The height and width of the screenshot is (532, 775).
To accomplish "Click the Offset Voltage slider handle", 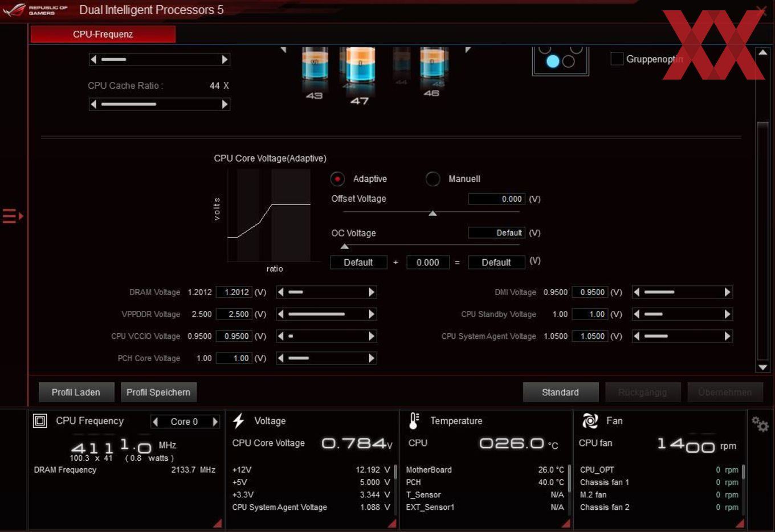I will click(433, 213).
